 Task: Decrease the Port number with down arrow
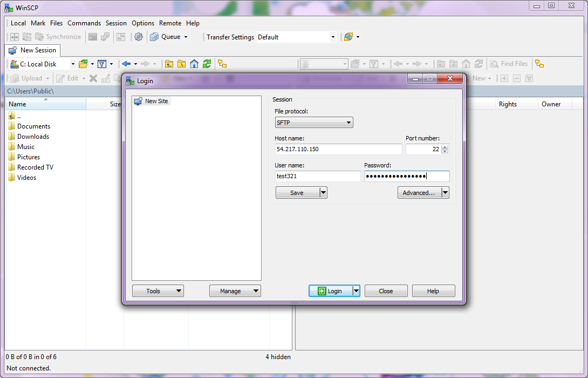[445, 152]
